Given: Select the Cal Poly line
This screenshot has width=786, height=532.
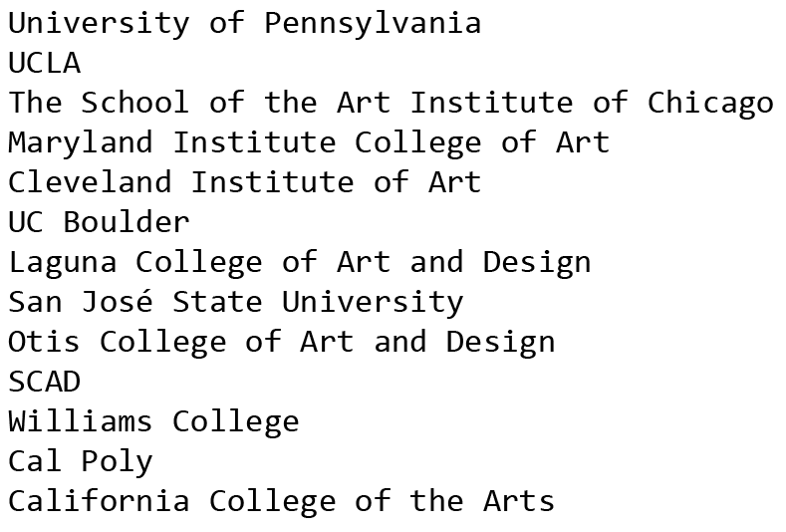Looking at the screenshot, I should pyautogui.click(x=81, y=462).
